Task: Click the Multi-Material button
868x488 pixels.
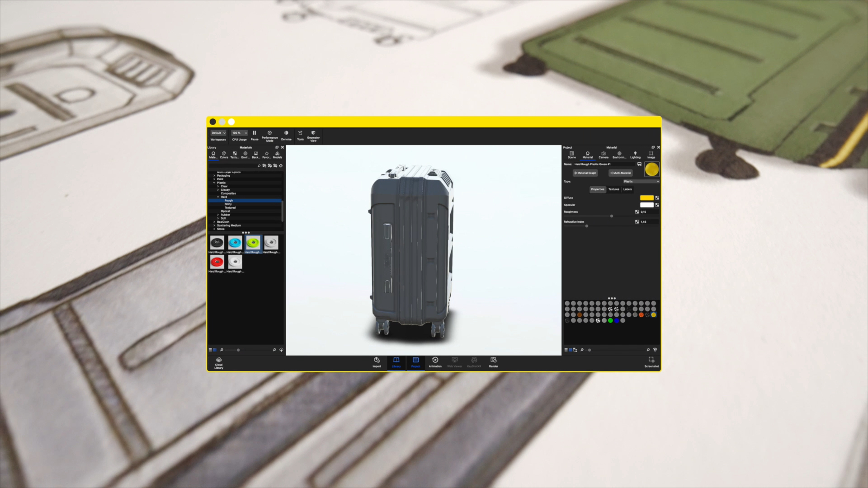Action: (x=621, y=173)
